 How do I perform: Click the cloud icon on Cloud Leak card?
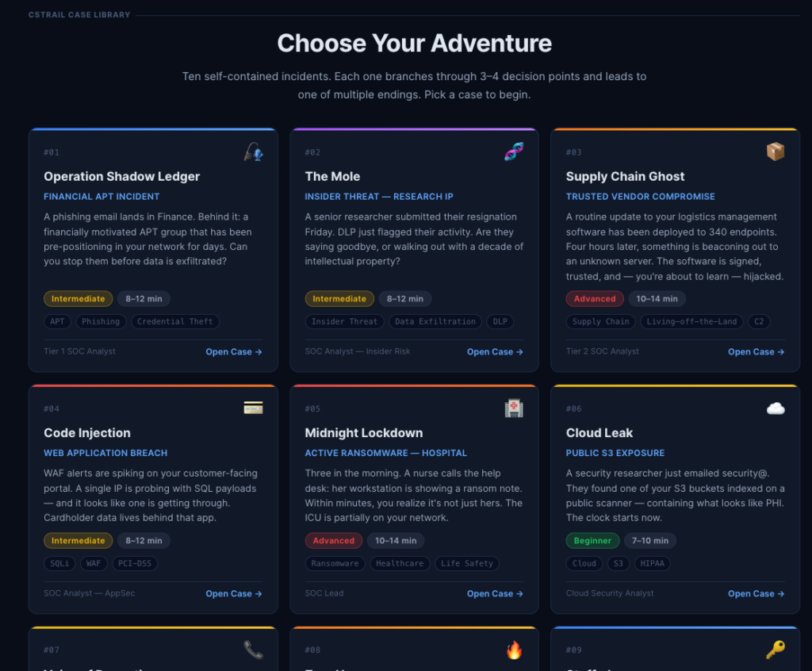775,408
